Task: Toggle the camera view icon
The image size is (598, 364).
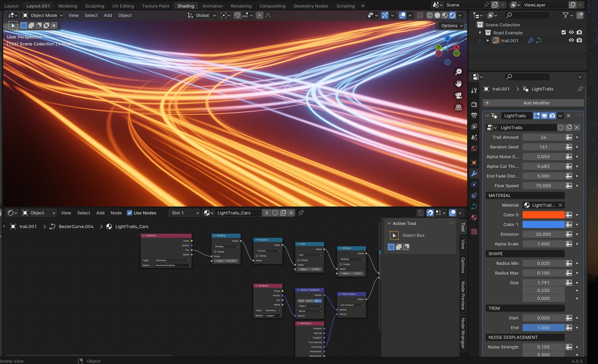Action: 458,96
